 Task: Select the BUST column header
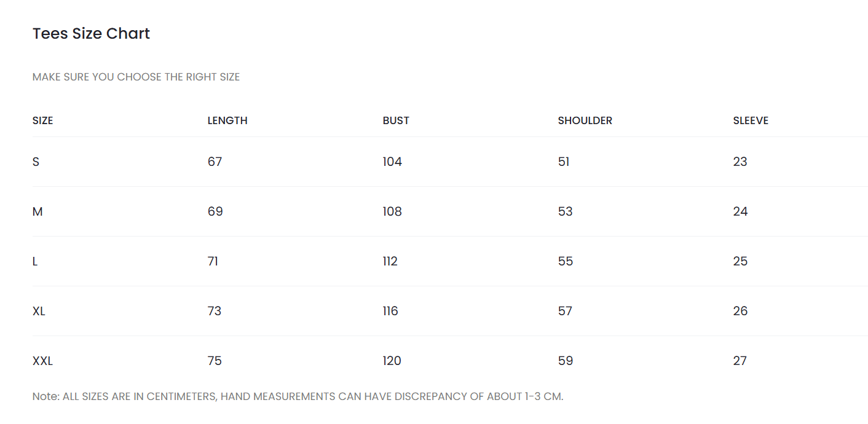(396, 120)
